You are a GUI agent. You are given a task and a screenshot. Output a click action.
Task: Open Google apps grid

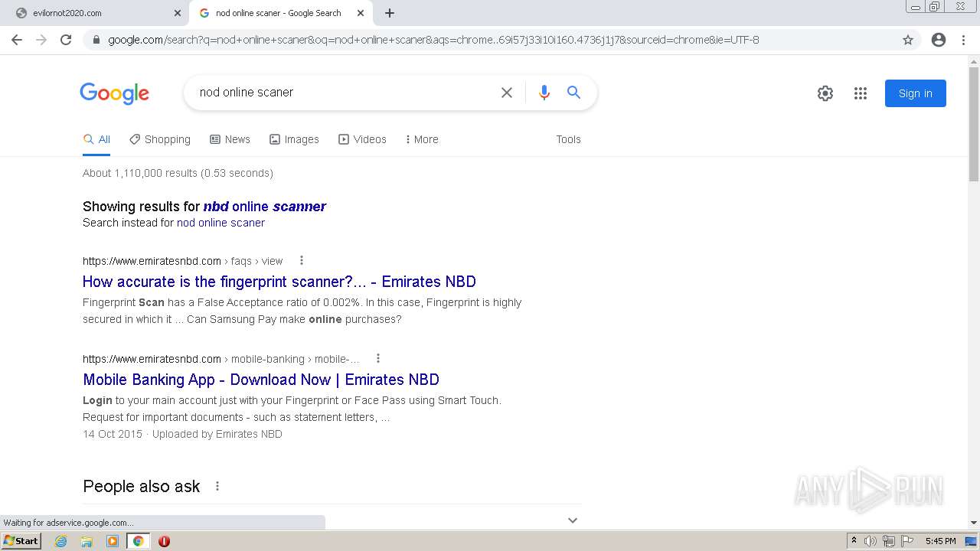(861, 93)
